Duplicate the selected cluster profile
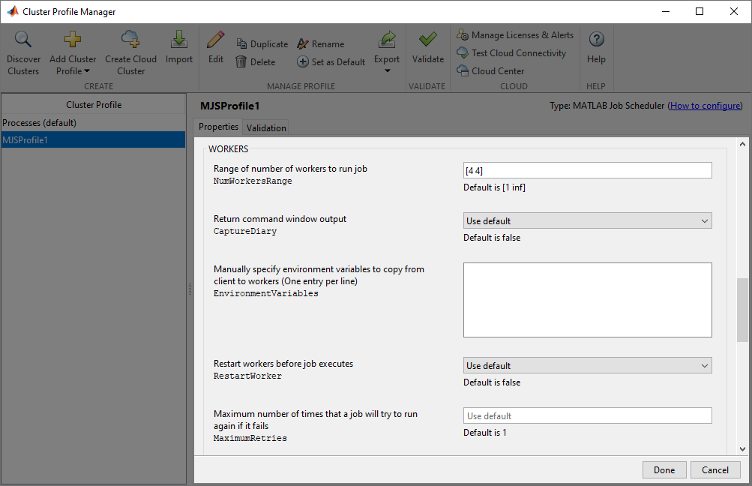 coord(262,44)
